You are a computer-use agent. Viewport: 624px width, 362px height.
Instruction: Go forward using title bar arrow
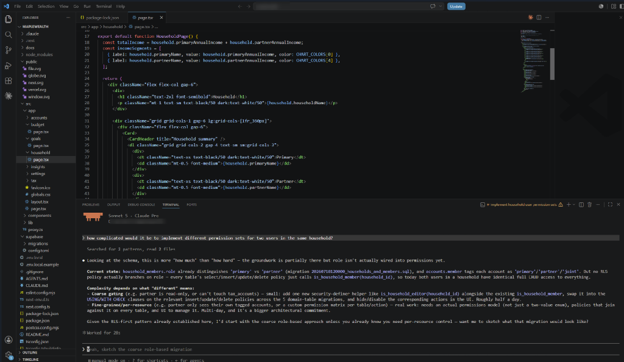point(249,6)
